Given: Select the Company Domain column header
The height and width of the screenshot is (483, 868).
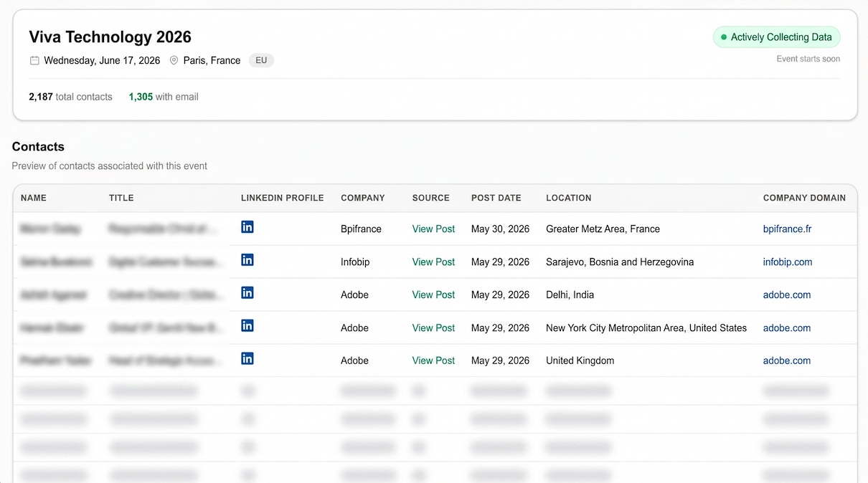Looking at the screenshot, I should point(804,198).
